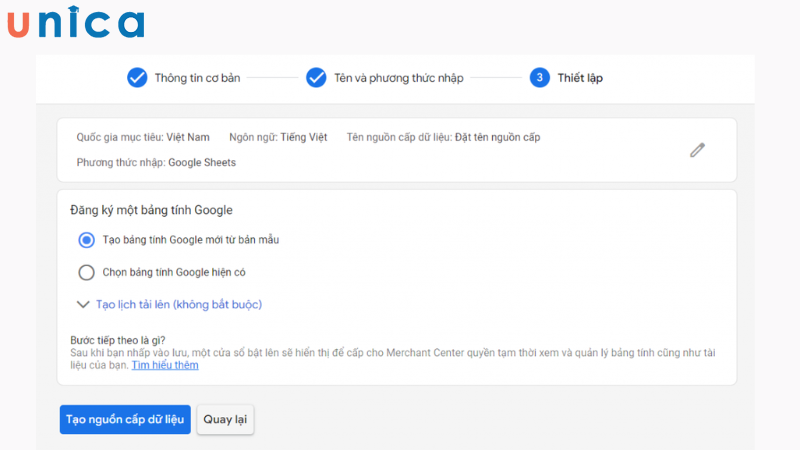Open Tạo lịch tải lên (không bắt buộc) link

click(179, 305)
